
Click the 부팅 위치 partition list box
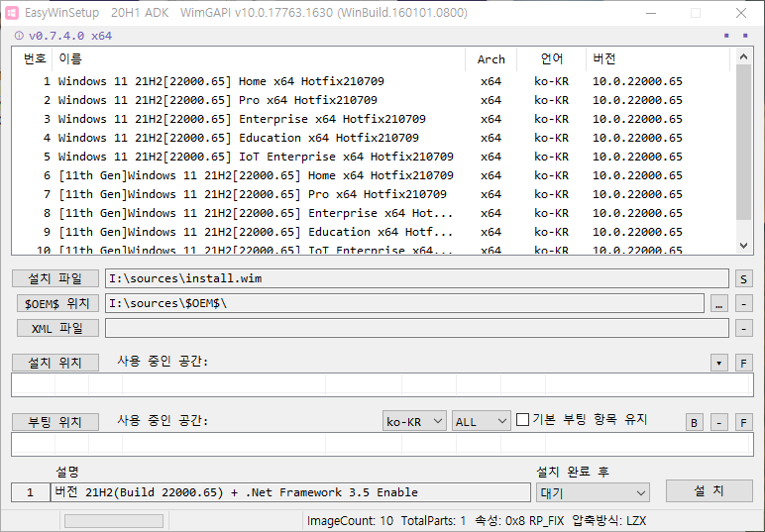[382, 444]
